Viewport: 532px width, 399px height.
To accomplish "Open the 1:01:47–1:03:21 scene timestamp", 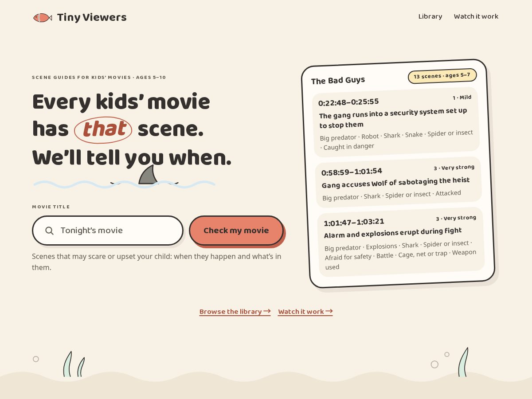I will click(x=354, y=222).
